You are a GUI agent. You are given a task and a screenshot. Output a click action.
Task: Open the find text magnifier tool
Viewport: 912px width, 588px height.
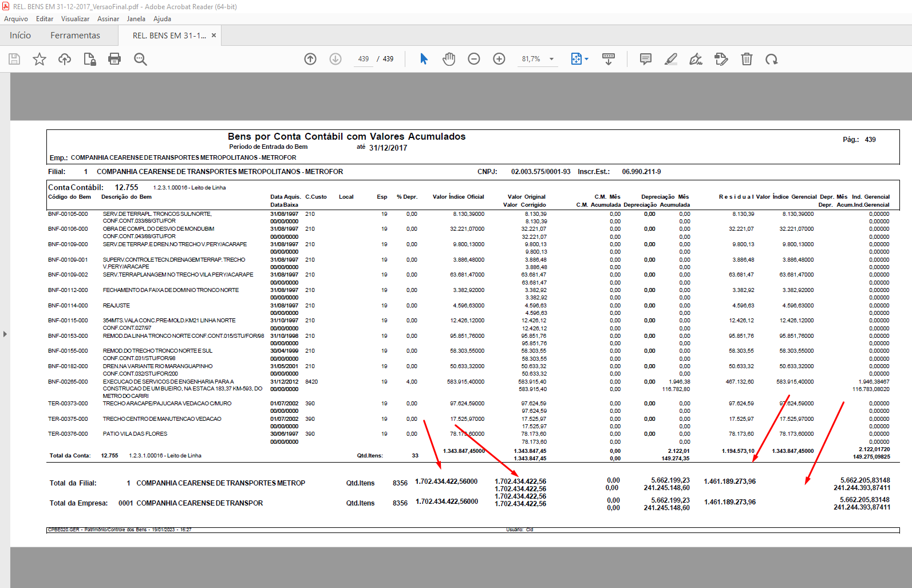[x=140, y=59]
